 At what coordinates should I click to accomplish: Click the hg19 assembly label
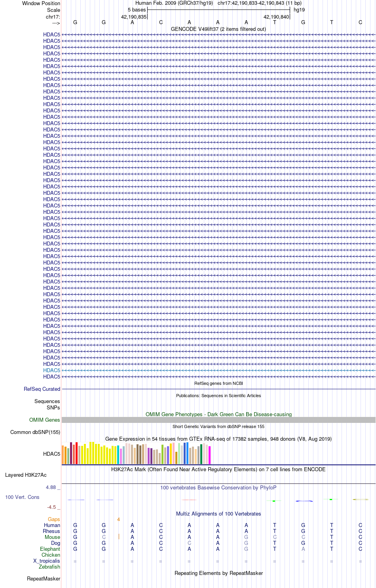coord(299,10)
